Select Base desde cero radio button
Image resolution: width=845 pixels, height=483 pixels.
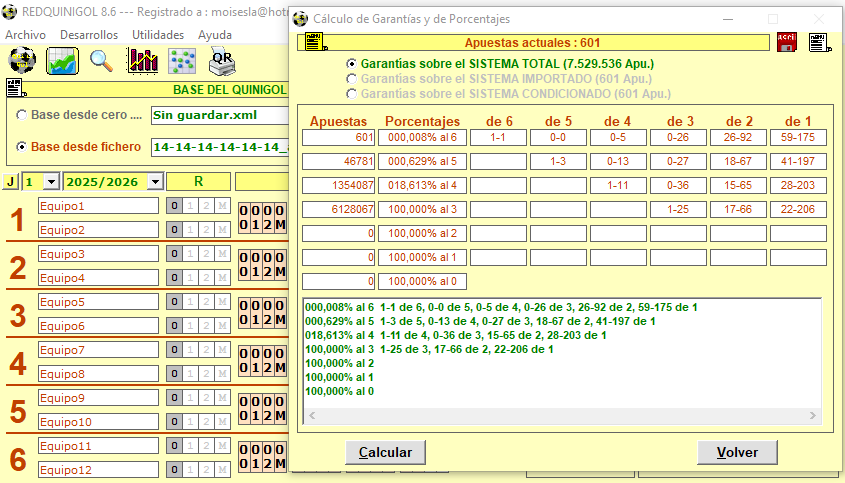tap(22, 115)
